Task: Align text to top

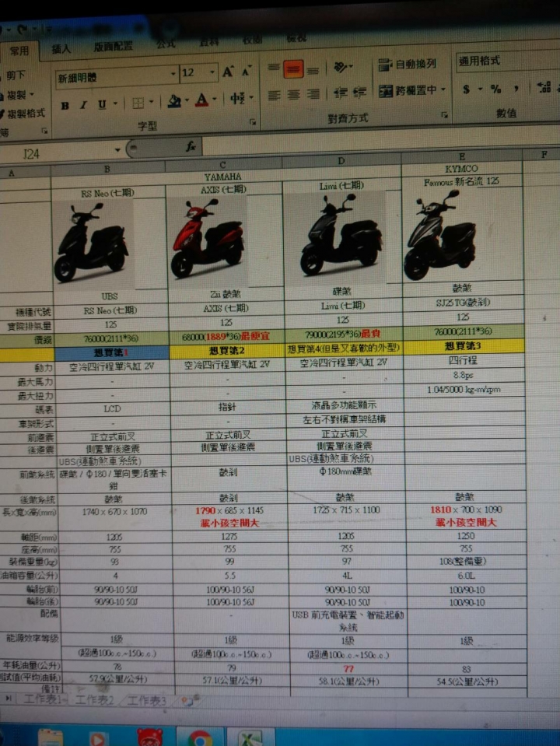Action: [273, 68]
